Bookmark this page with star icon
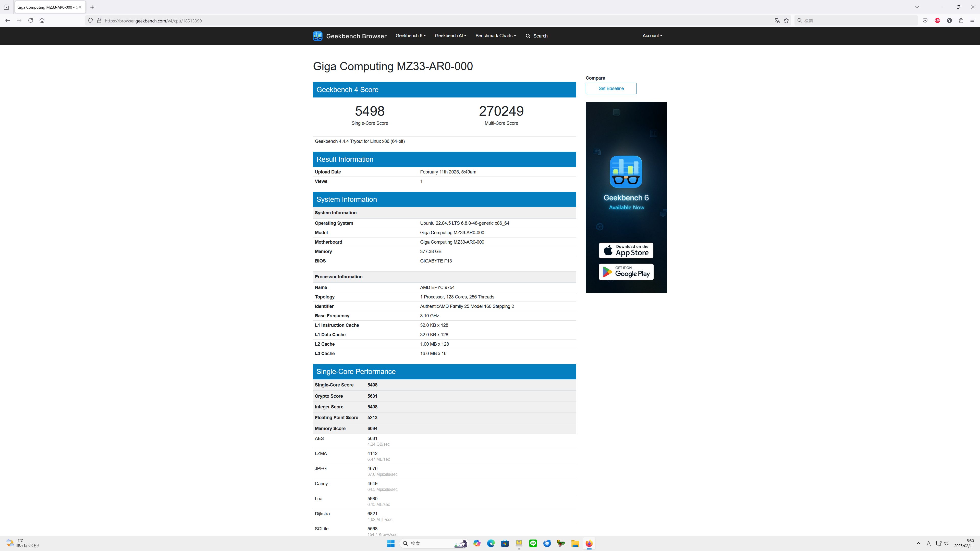Viewport: 980px width, 551px height. 786,20
